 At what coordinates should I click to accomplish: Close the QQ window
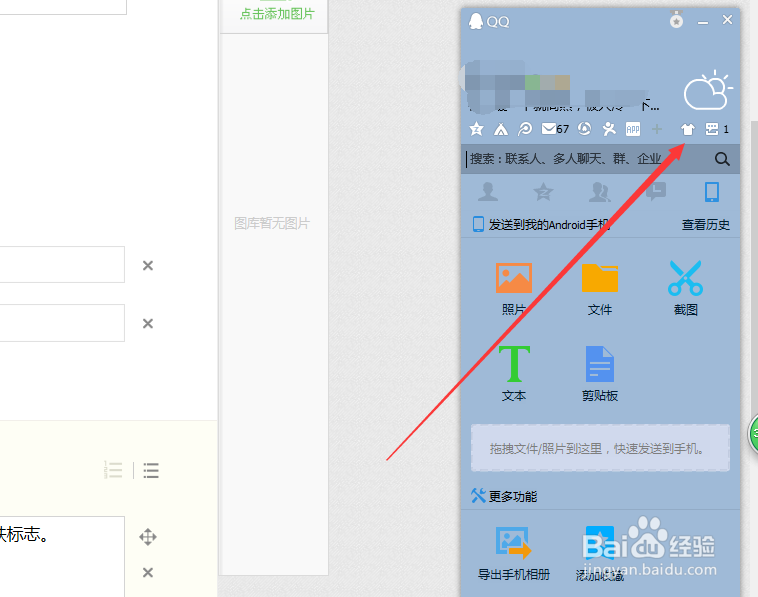pyautogui.click(x=727, y=20)
